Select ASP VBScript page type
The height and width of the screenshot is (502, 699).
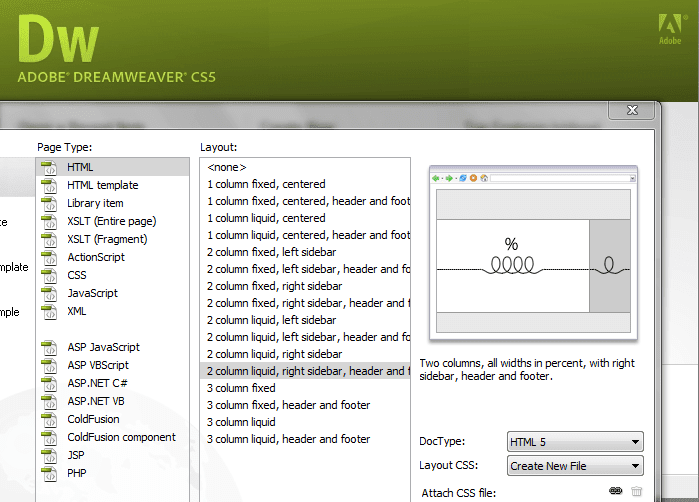[x=112, y=365]
